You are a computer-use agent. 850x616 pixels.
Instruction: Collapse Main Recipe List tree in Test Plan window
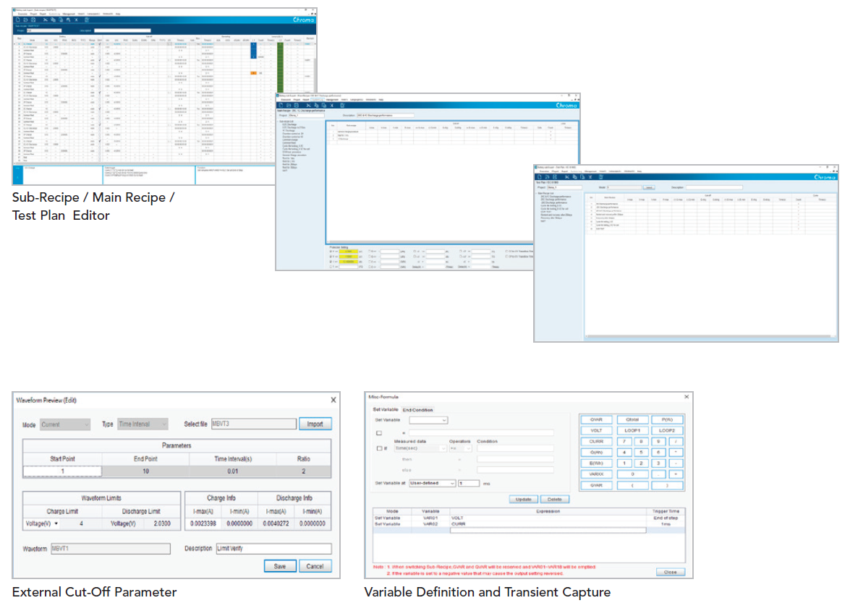537,193
